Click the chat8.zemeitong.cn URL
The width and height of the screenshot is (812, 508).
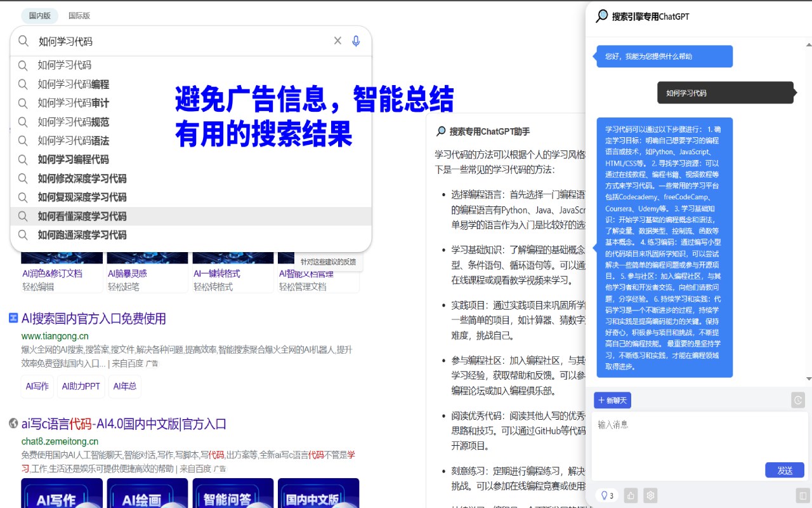tap(60, 441)
